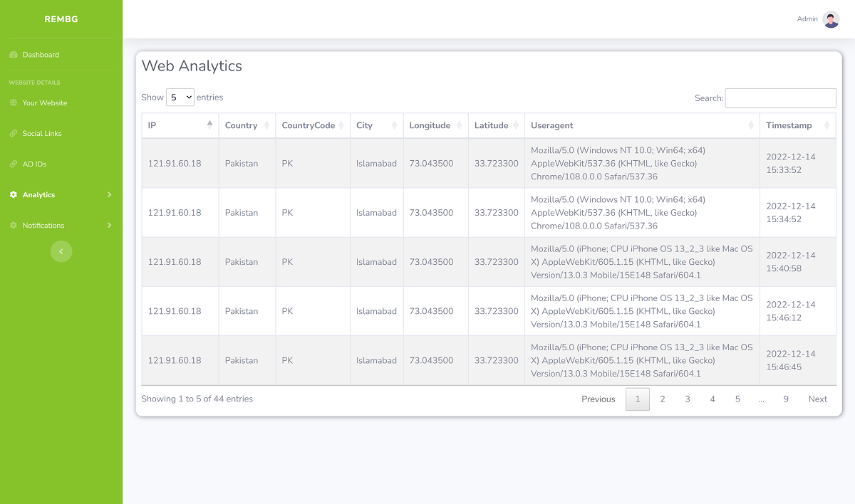Image resolution: width=855 pixels, height=504 pixels.
Task: Open the Show entries count dropdown
Action: (180, 98)
